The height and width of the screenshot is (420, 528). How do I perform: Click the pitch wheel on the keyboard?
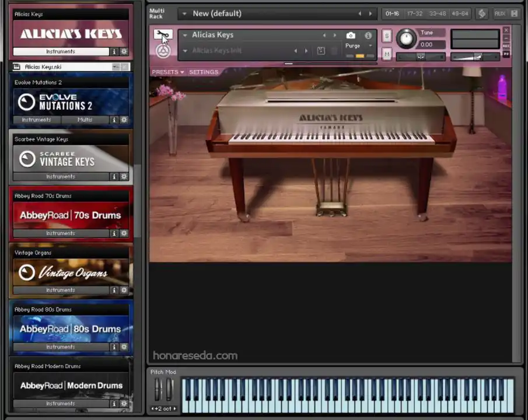(158, 389)
